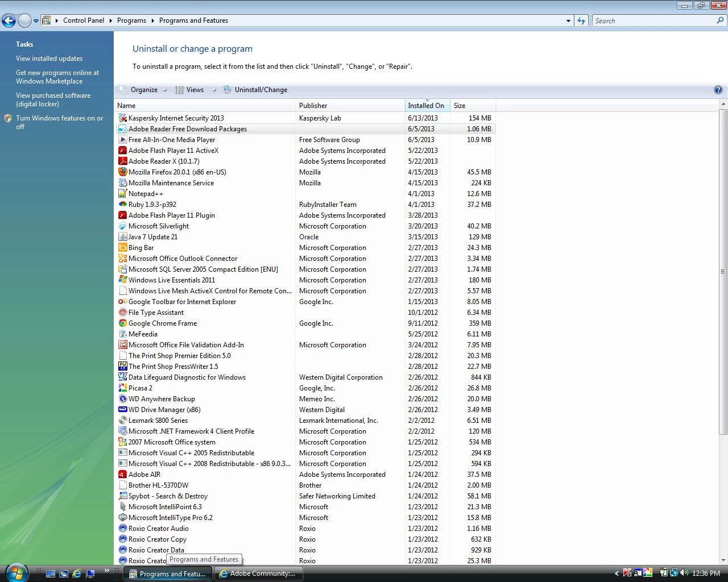Click the Windows Live Essentials 2011 icon
728x582 pixels.
point(122,280)
